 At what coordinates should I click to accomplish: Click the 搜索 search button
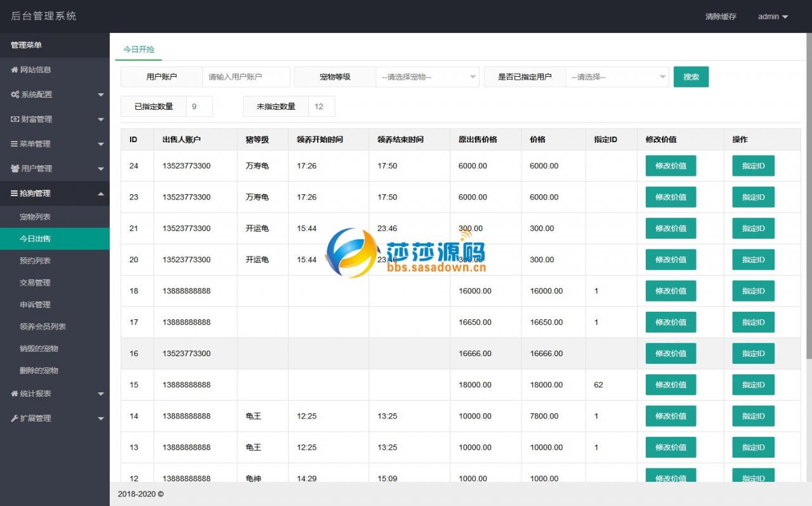pos(691,77)
